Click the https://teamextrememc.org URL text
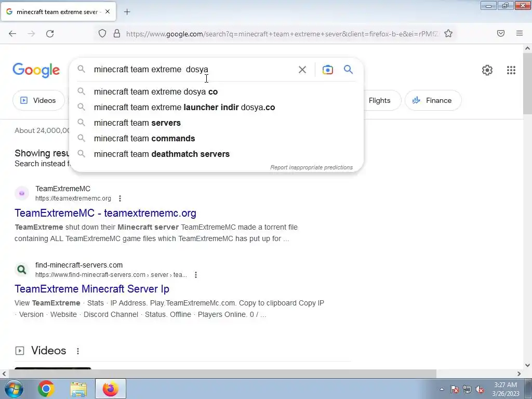Image resolution: width=532 pixels, height=399 pixels. click(73, 198)
